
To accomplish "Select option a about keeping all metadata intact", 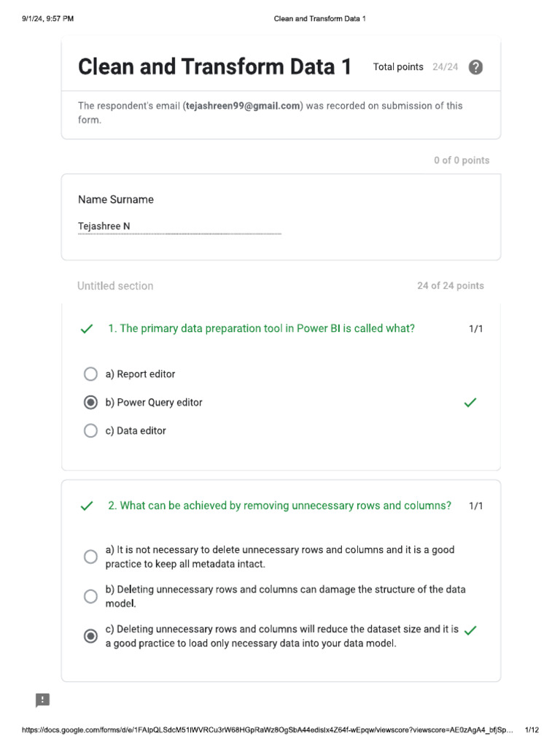I will click(x=90, y=557).
